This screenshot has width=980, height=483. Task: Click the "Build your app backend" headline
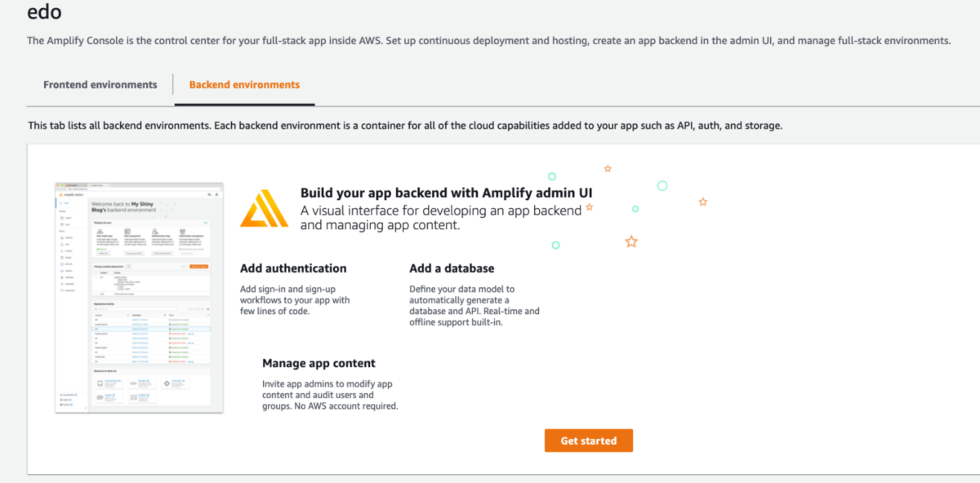446,193
